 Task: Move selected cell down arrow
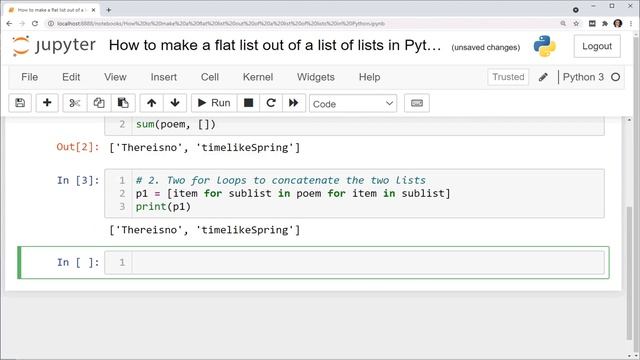coord(175,103)
